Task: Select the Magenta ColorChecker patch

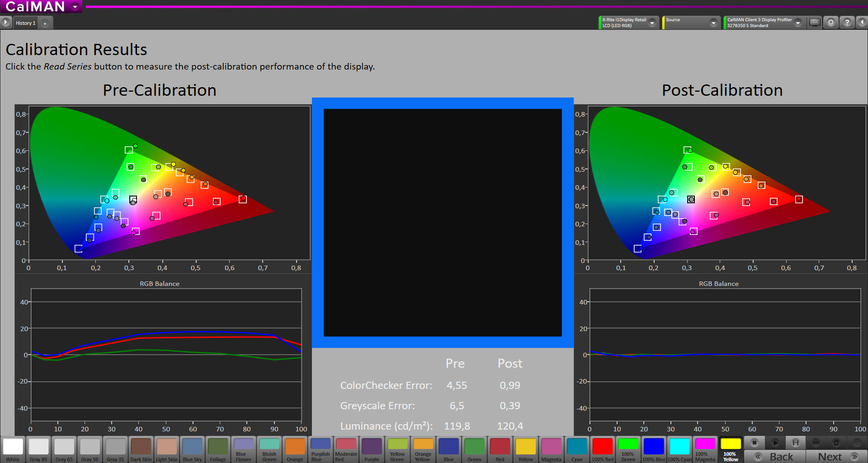Action: [x=551, y=449]
